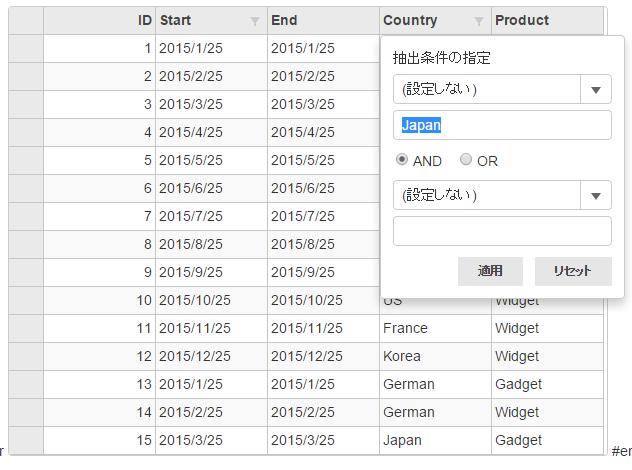Select the OR radio button

pos(465,160)
